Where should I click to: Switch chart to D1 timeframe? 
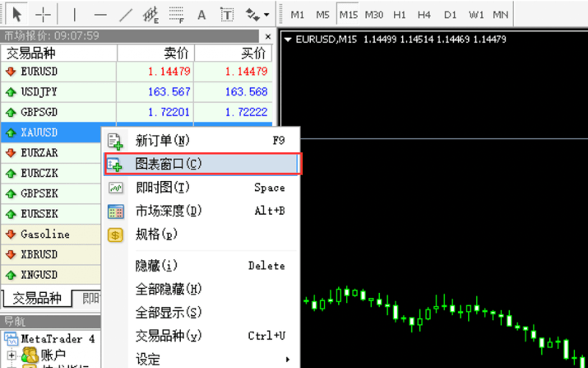450,15
